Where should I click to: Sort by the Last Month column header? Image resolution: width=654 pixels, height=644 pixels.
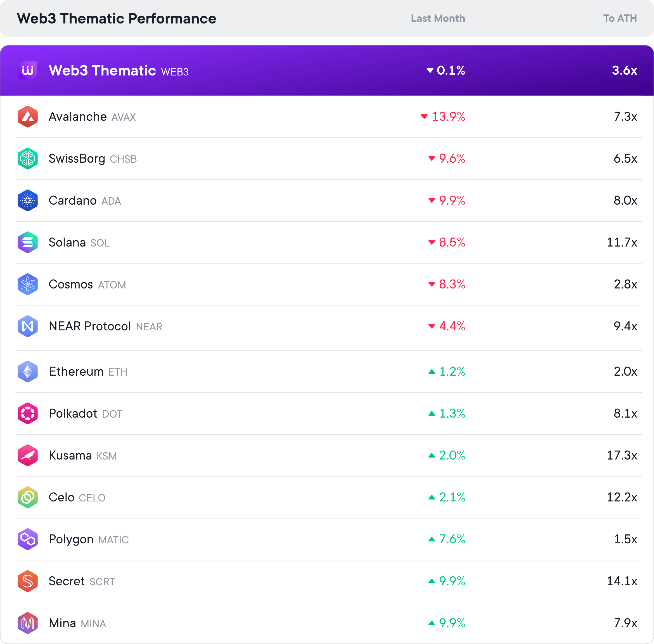(438, 18)
